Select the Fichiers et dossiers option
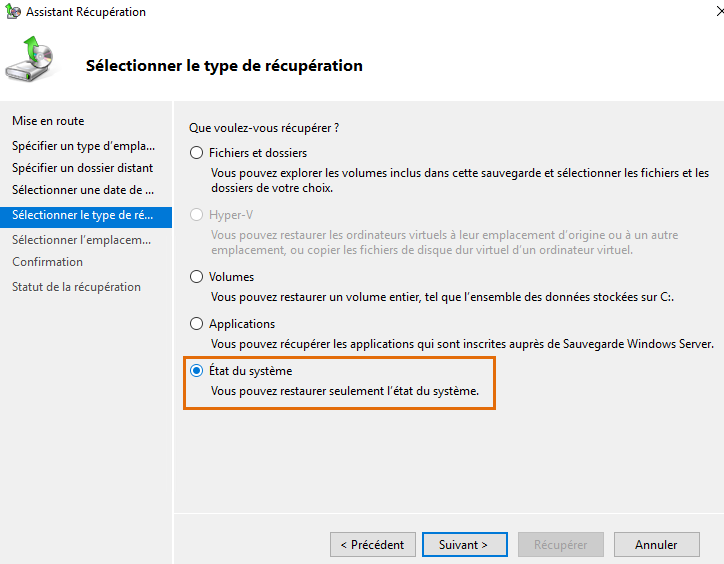Image resolution: width=724 pixels, height=564 pixels. pyautogui.click(x=196, y=153)
